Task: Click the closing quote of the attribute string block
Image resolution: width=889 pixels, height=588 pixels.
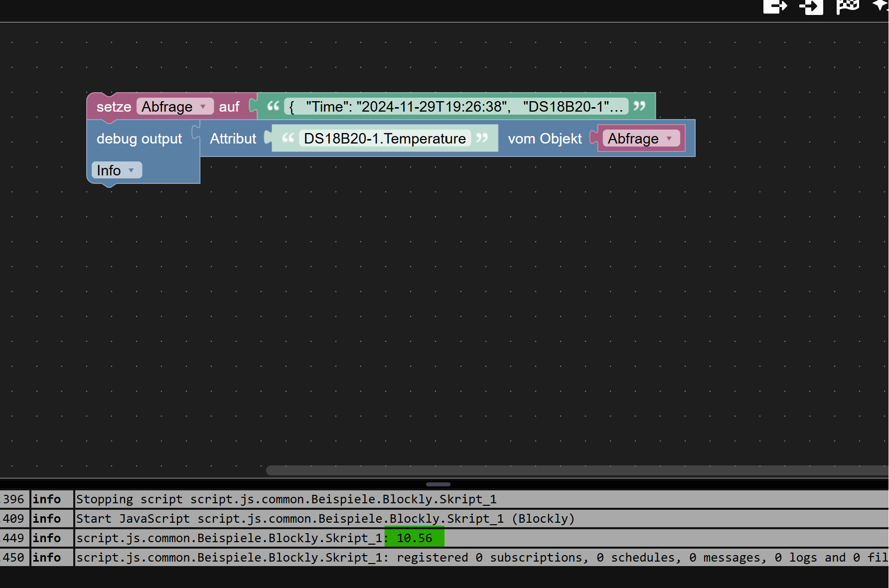Action: coord(482,138)
